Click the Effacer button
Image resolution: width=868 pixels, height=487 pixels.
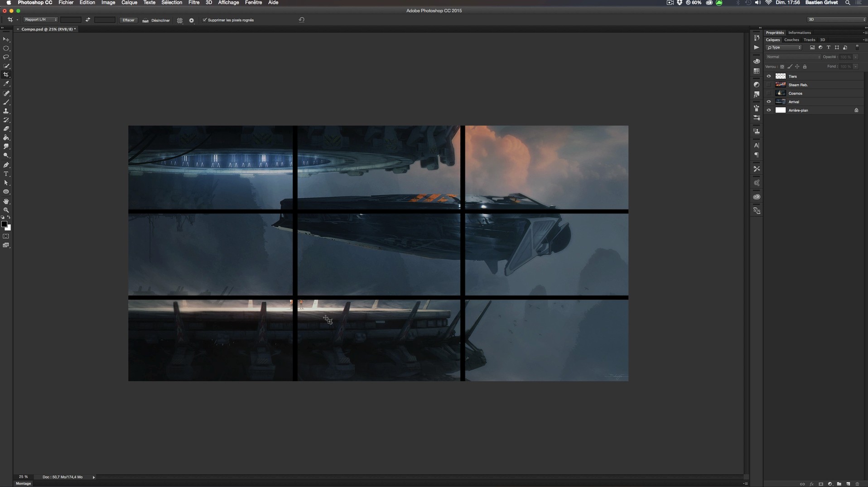[129, 20]
